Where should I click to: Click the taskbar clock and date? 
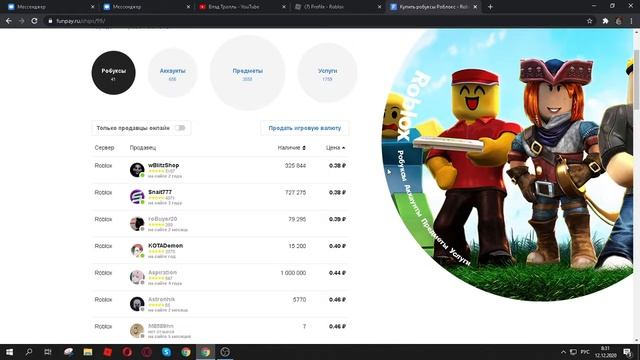(x=605, y=352)
